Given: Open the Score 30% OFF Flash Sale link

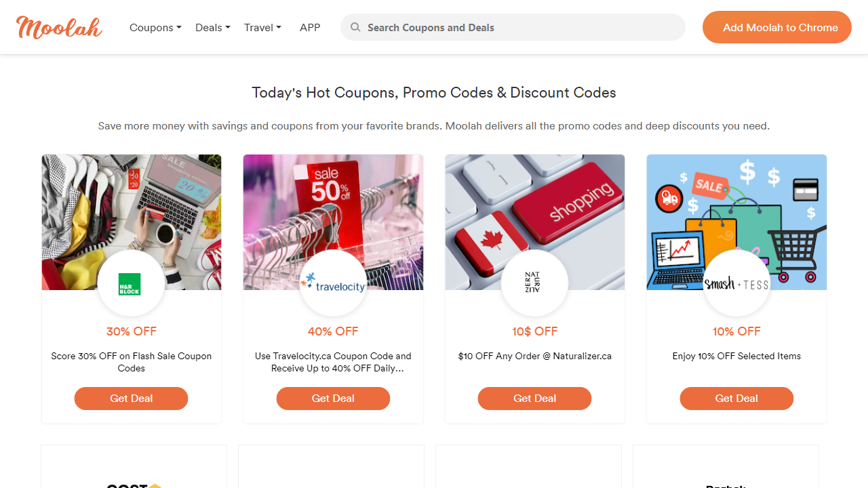Looking at the screenshot, I should 131,362.
